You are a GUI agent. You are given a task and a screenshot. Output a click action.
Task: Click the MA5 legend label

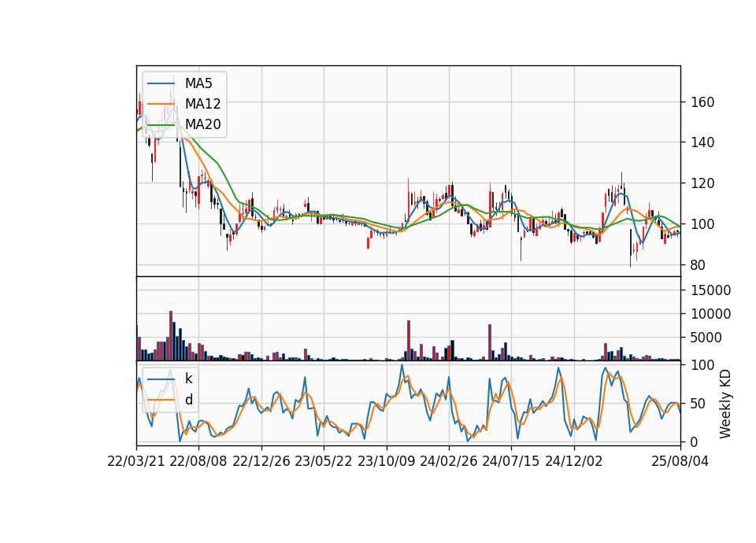coord(198,83)
